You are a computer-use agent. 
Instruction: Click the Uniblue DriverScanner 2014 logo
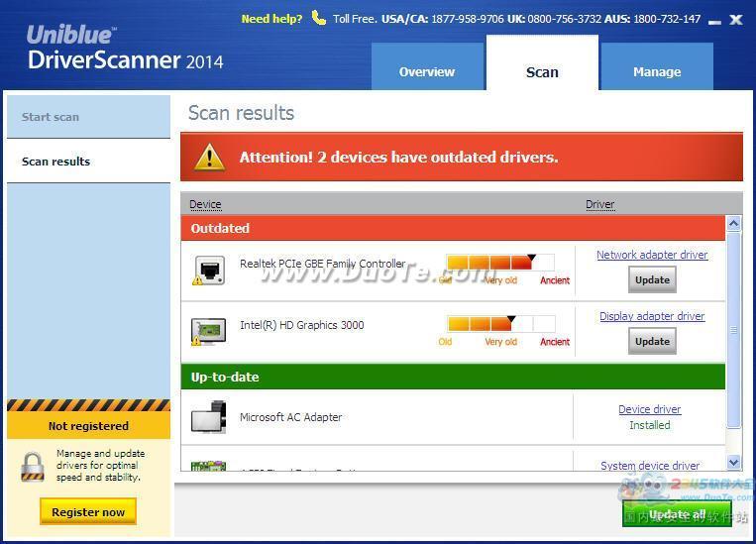pyautogui.click(x=125, y=48)
